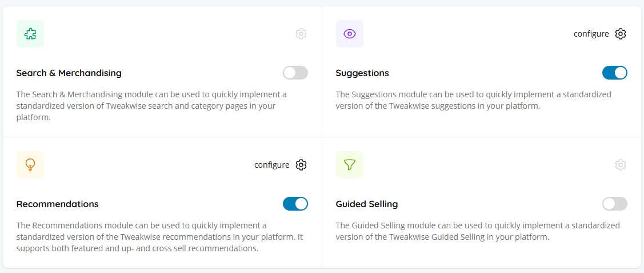Open Suggestions settings via gear icon
The width and height of the screenshot is (644, 273).
[621, 34]
